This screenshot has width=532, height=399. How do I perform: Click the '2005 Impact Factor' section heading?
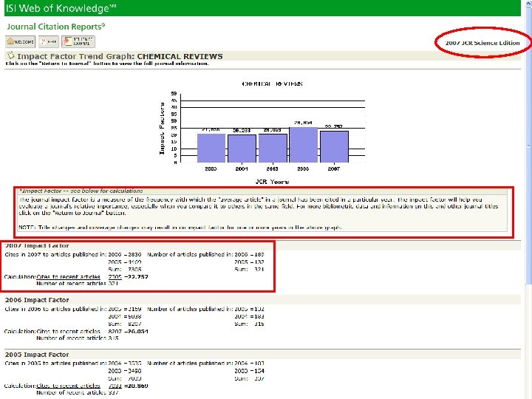[37, 355]
